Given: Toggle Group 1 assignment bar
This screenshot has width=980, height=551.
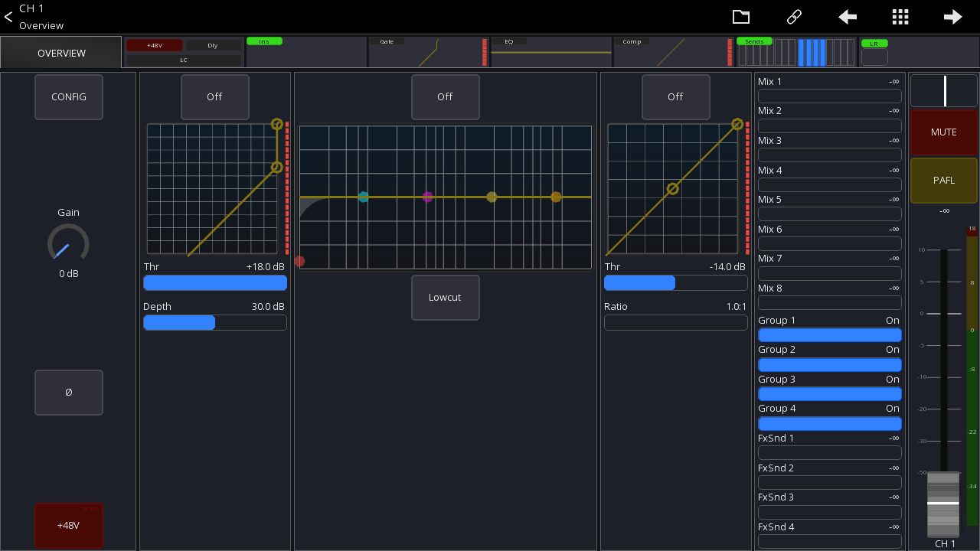Looking at the screenshot, I should tap(829, 335).
